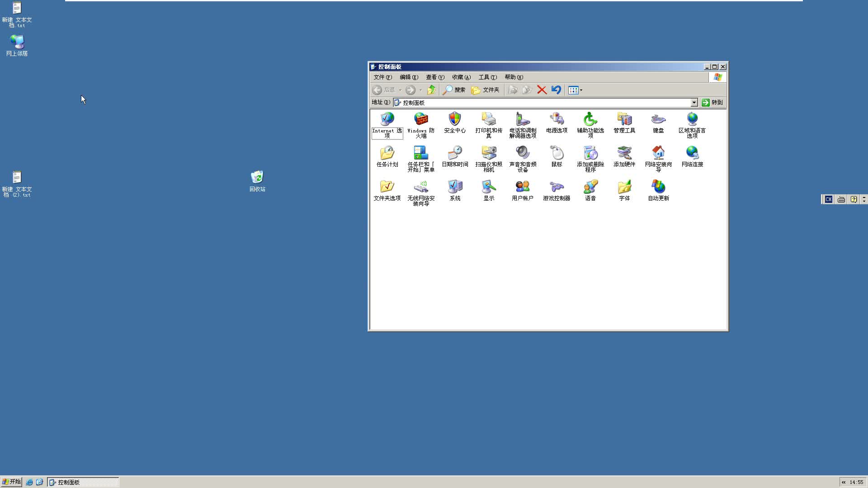Launch Internet Explorer from quick launch
Screen dimensions: 868x488
[x=29, y=482]
